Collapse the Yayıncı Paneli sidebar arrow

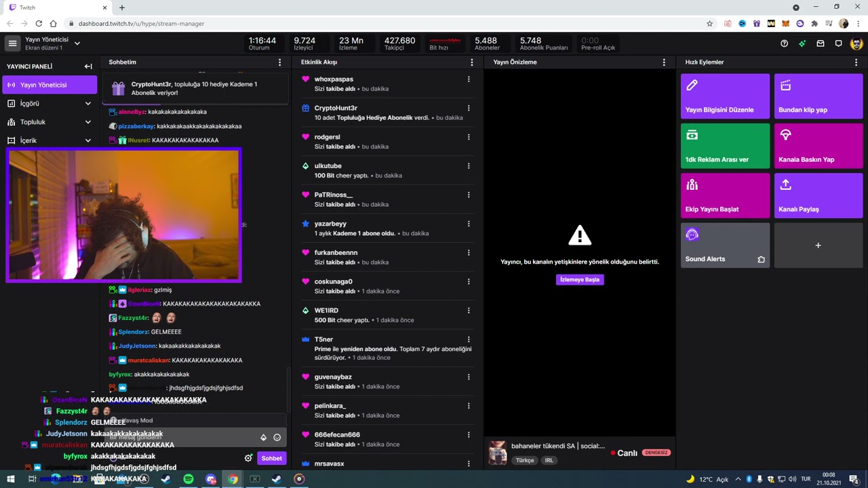tap(88, 66)
